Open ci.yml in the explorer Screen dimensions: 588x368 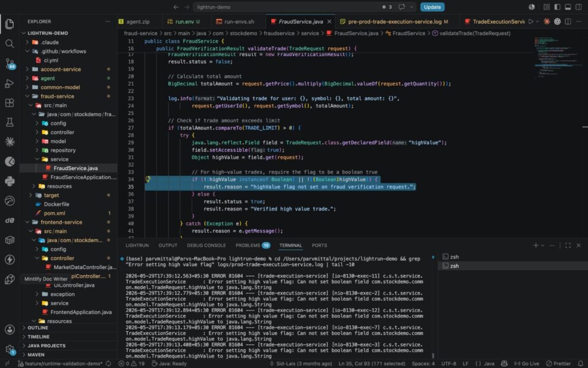click(x=51, y=60)
